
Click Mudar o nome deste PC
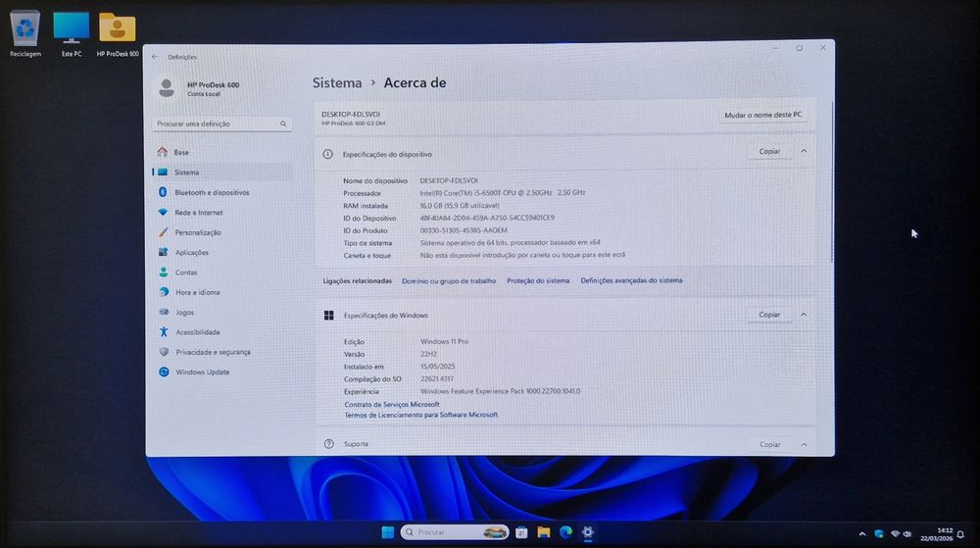coord(762,115)
